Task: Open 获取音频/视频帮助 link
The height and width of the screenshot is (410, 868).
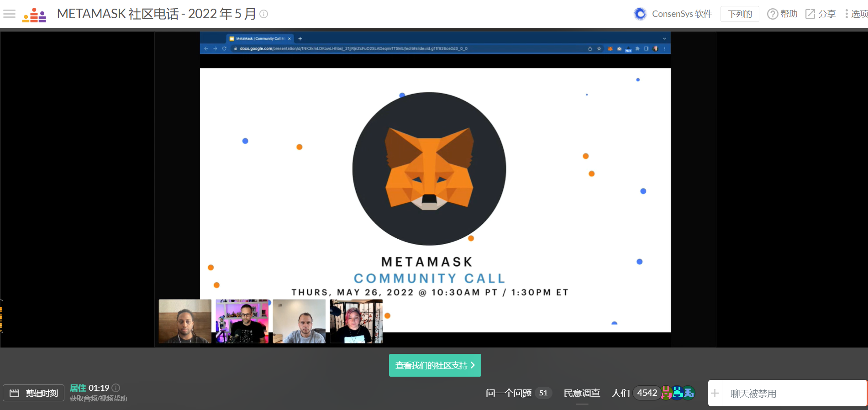Action: [x=98, y=399]
